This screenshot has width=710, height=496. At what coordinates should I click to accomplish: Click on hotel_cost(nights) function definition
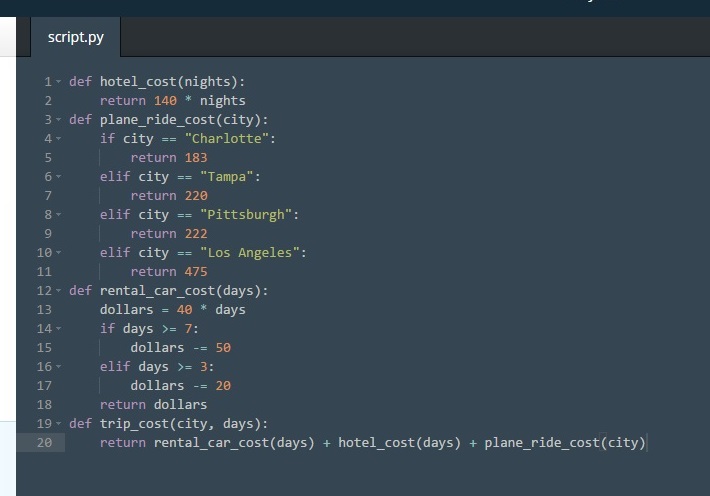pos(157,82)
